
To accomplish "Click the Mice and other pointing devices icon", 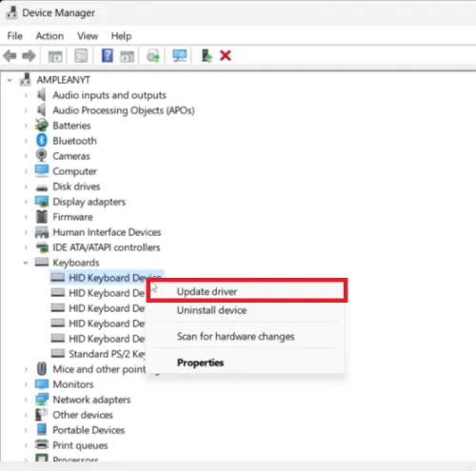I will tap(42, 369).
